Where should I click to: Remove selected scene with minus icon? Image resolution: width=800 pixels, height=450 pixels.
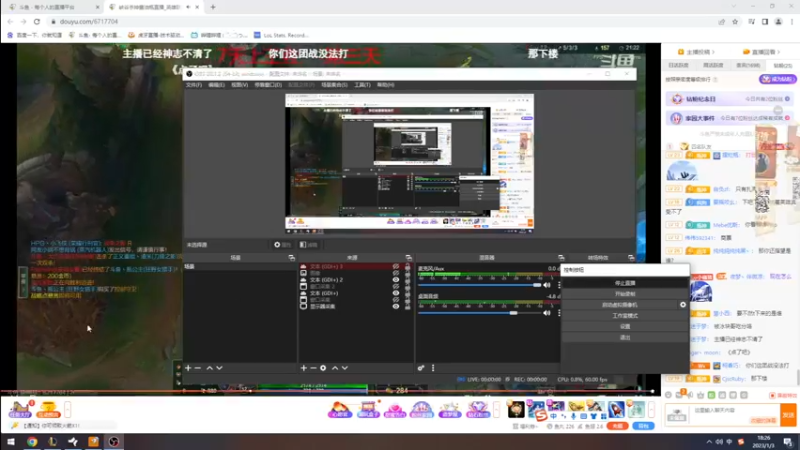click(x=198, y=368)
